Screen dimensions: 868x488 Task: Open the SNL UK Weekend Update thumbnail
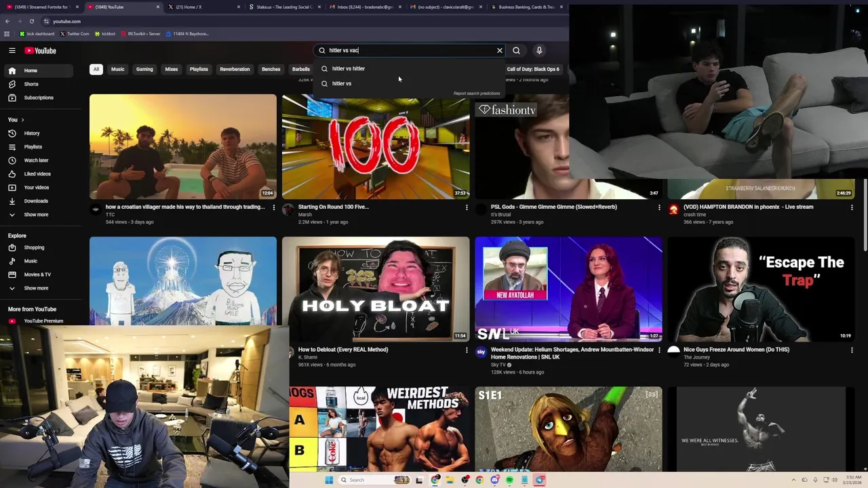tap(568, 289)
